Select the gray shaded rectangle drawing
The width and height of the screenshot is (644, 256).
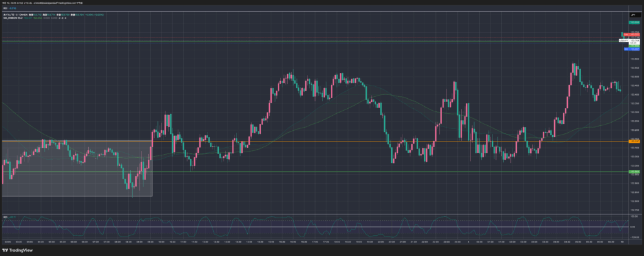(75, 182)
